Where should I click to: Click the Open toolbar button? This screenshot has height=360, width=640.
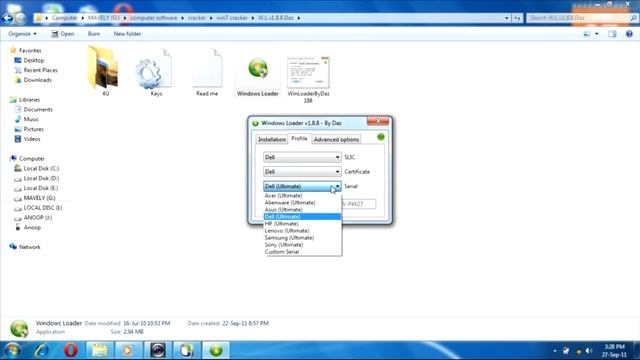(63, 34)
